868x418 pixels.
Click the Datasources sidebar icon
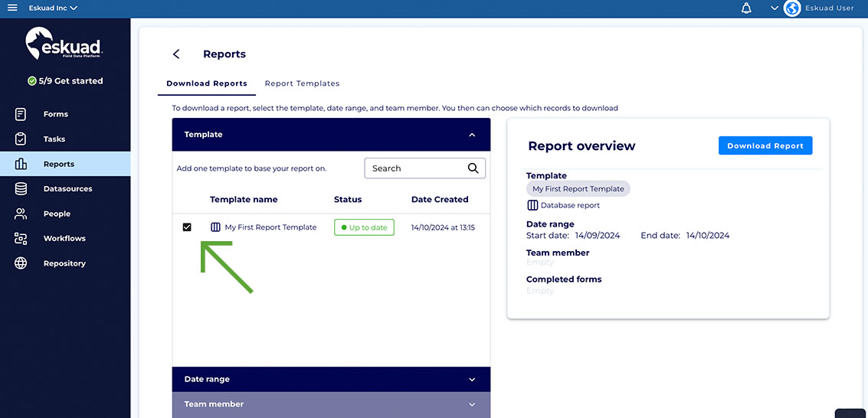[x=21, y=189]
